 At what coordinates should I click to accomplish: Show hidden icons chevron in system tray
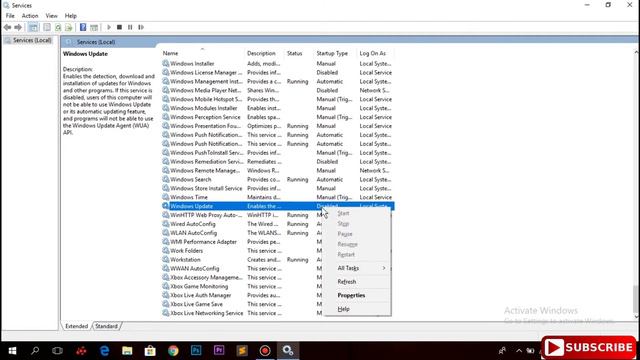pyautogui.click(x=519, y=351)
